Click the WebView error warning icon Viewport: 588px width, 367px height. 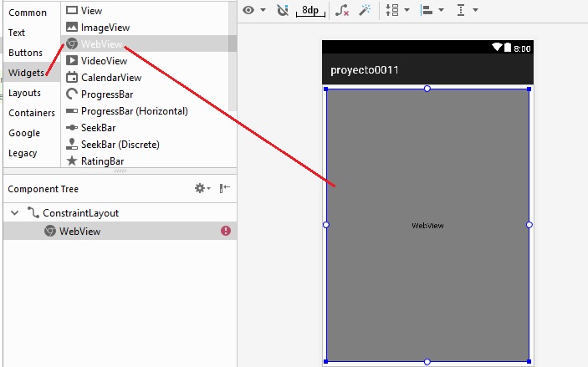point(226,231)
